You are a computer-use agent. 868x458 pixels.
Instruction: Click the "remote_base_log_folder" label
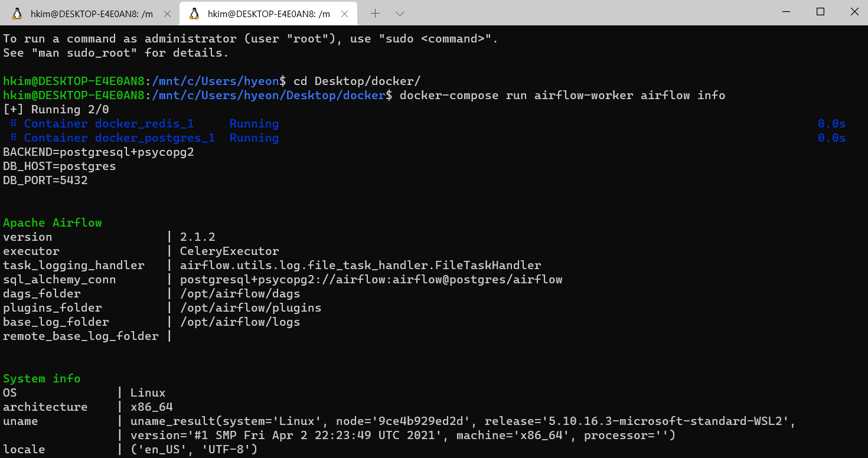click(81, 336)
